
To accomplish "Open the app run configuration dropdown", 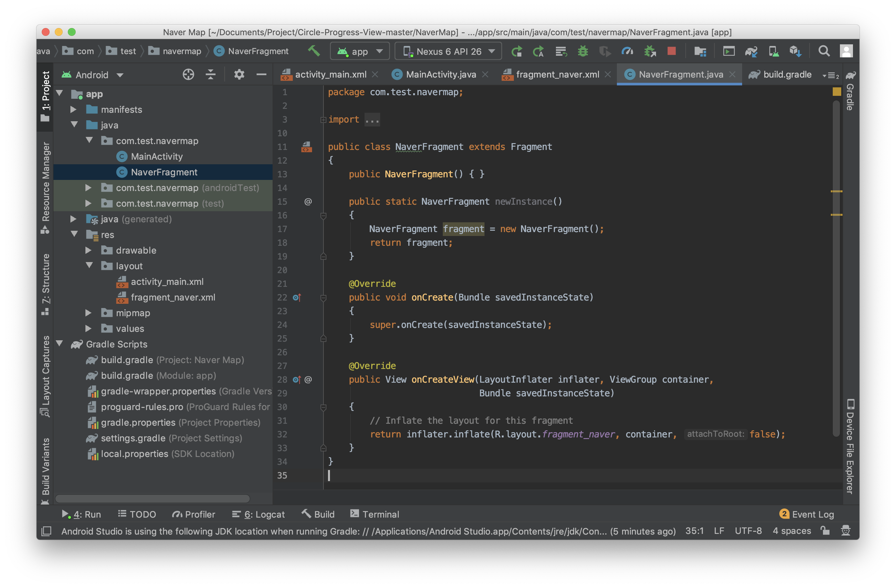I will coord(360,51).
